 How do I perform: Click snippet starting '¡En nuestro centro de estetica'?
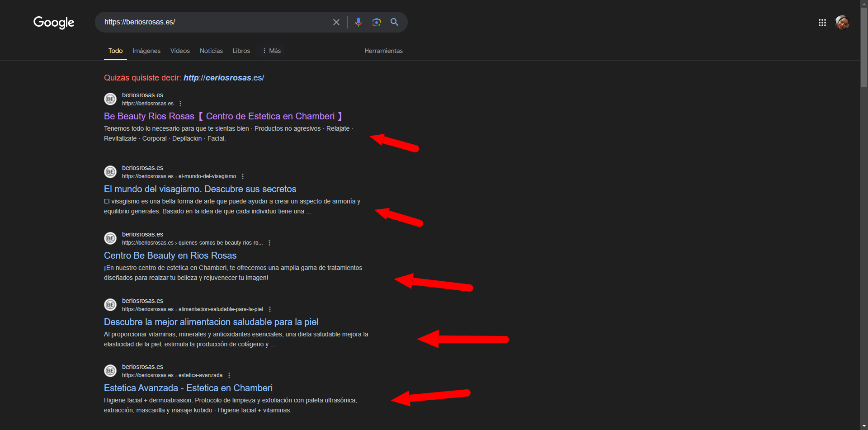pyautogui.click(x=233, y=273)
